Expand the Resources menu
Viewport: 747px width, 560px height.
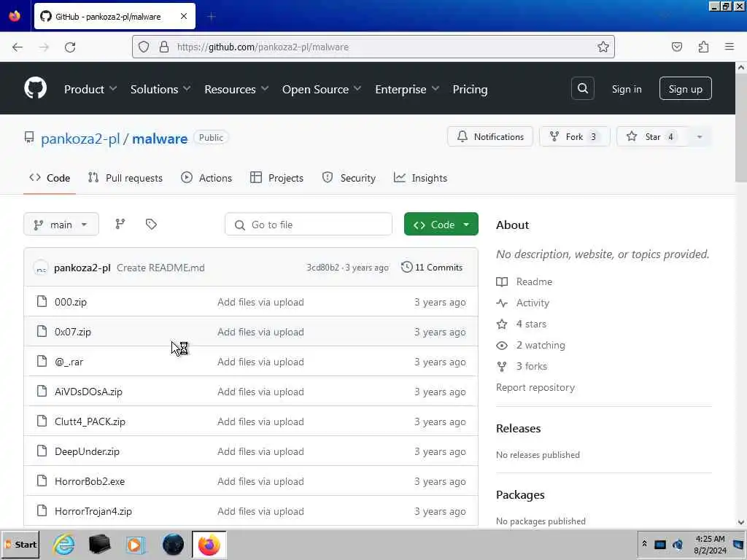pos(236,89)
